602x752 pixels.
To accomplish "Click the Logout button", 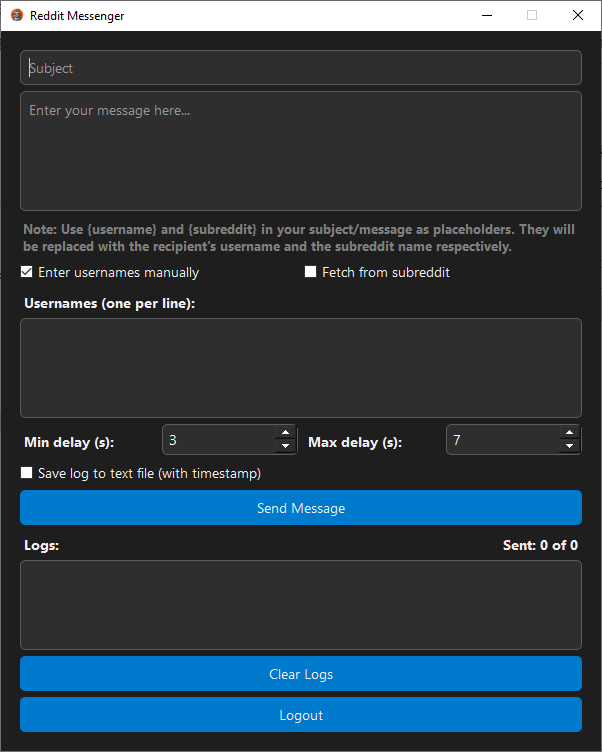I will tap(301, 715).
